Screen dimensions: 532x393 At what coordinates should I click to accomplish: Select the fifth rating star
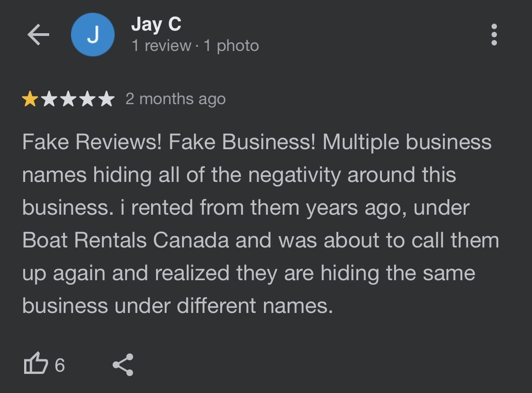pyautogui.click(x=107, y=99)
